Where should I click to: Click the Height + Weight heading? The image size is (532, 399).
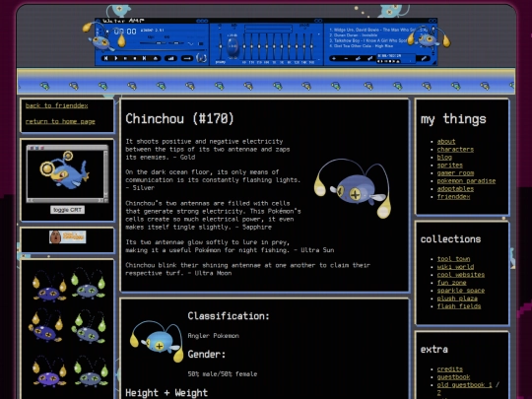click(166, 393)
